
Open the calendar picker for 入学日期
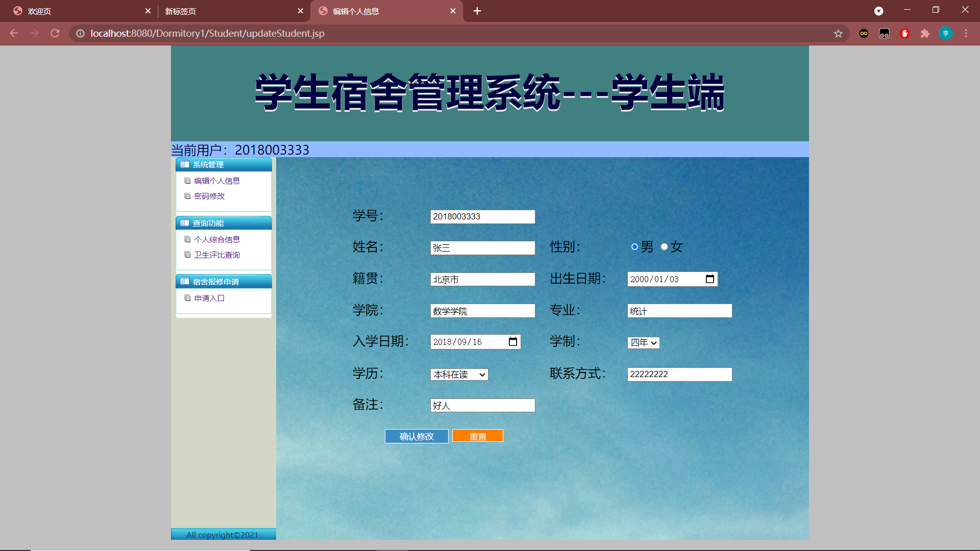click(512, 342)
